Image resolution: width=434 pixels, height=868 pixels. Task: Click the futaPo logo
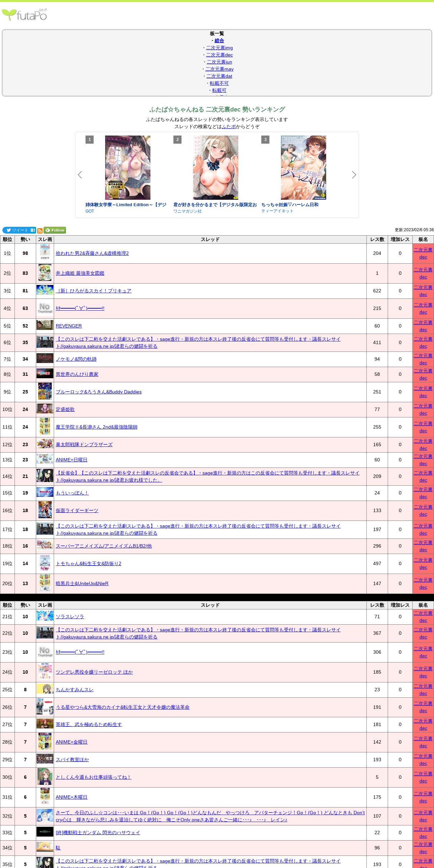click(24, 15)
